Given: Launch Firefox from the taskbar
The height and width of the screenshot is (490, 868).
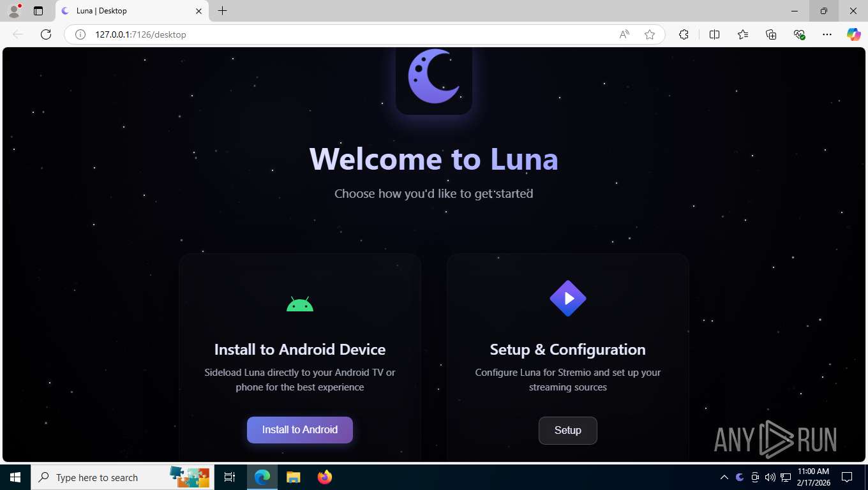Looking at the screenshot, I should [x=325, y=477].
